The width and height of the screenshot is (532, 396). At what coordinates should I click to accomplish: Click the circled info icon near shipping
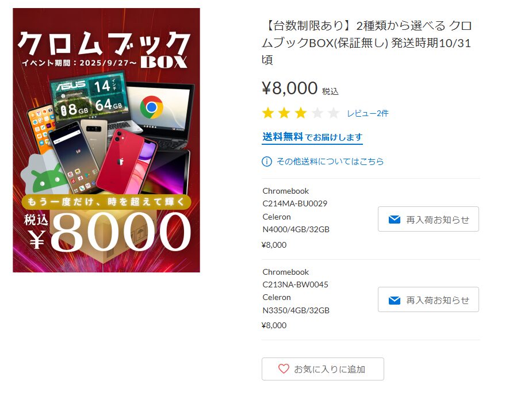pyautogui.click(x=267, y=162)
